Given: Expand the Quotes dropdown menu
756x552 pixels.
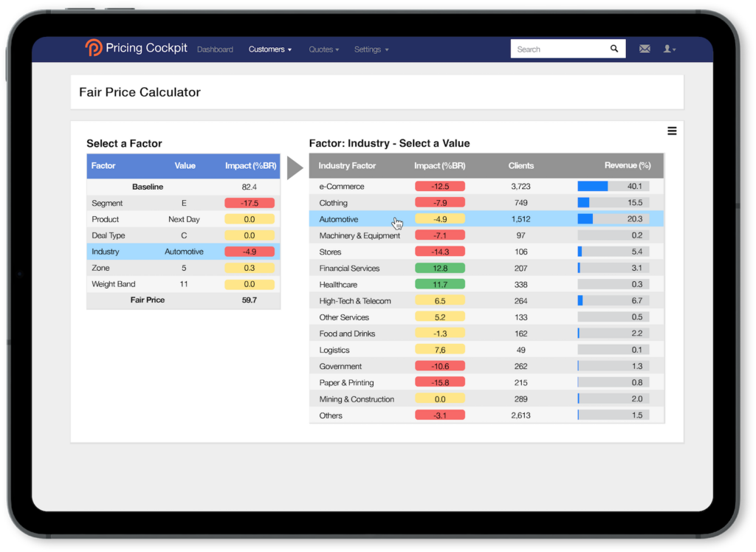Looking at the screenshot, I should [x=324, y=49].
